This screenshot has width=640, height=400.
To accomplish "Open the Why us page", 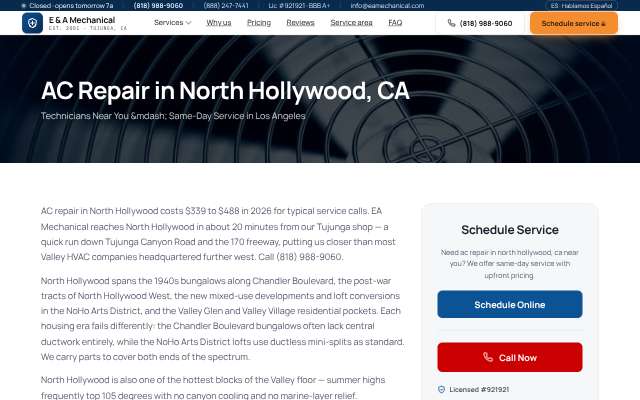I will pos(219,22).
